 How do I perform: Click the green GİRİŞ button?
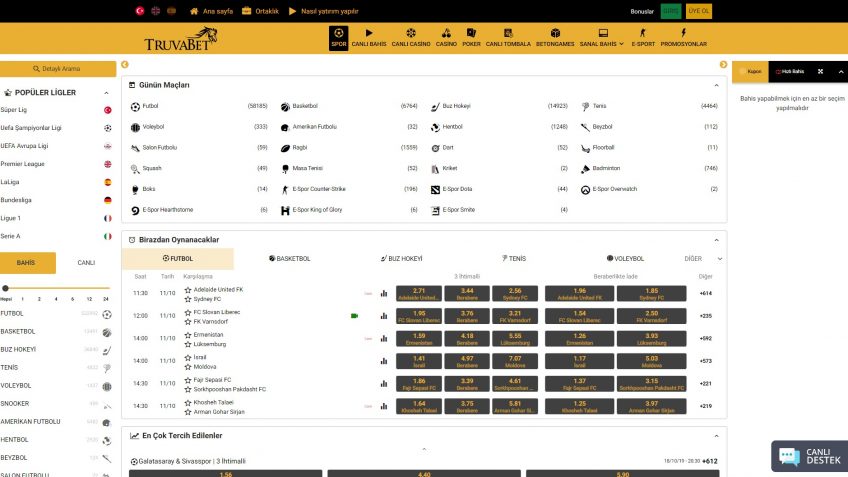(x=671, y=11)
